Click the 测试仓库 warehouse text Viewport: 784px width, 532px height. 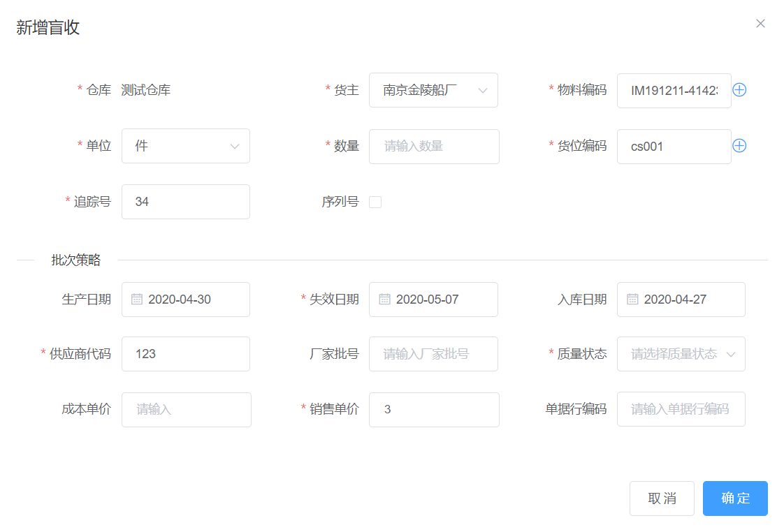[145, 90]
